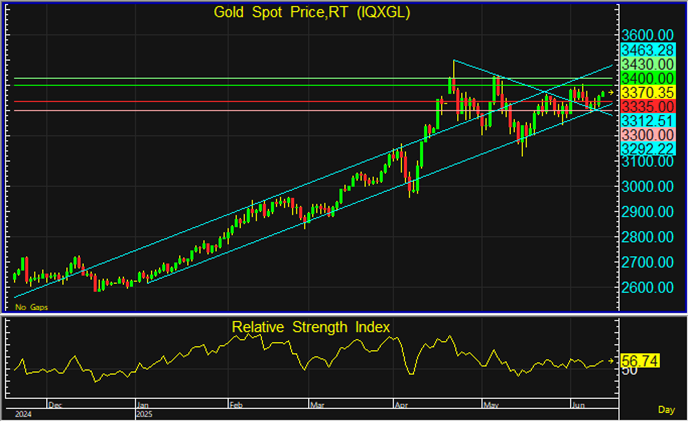Click the yellow arrow beside the last candle
This screenshot has width=689, height=422.
pos(610,92)
